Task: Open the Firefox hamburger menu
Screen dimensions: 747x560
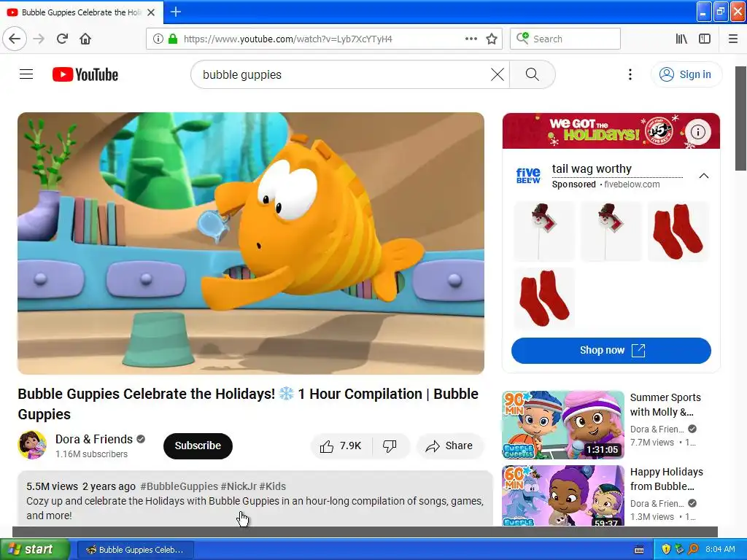Action: [733, 39]
